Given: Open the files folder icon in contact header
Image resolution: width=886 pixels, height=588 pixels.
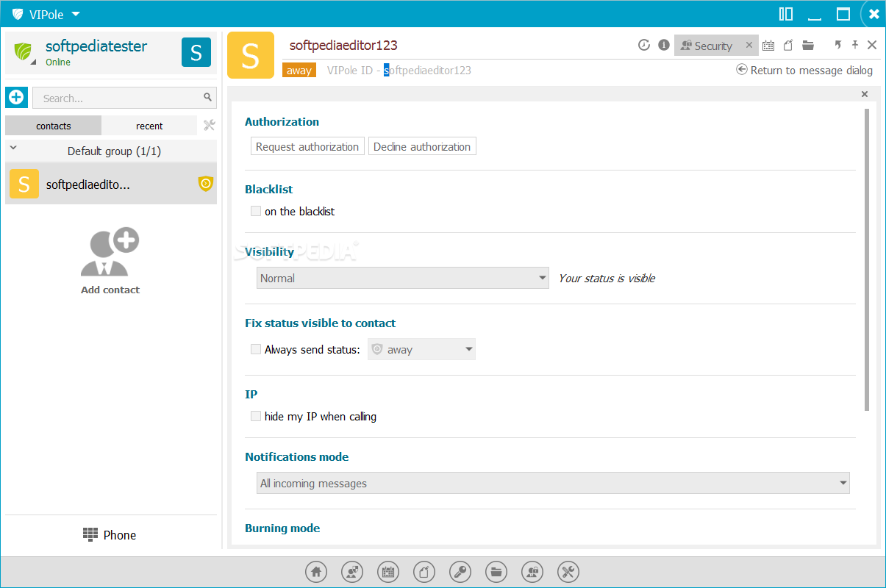Looking at the screenshot, I should [808, 46].
